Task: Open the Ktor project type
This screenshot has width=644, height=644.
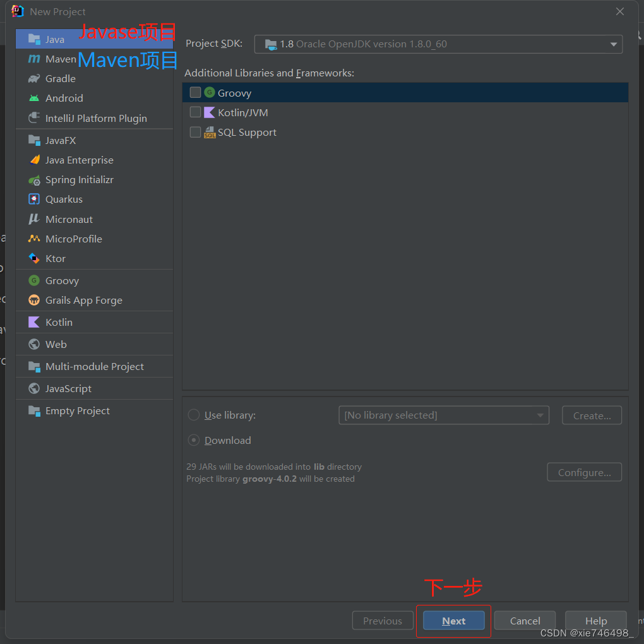Action: 56,258
